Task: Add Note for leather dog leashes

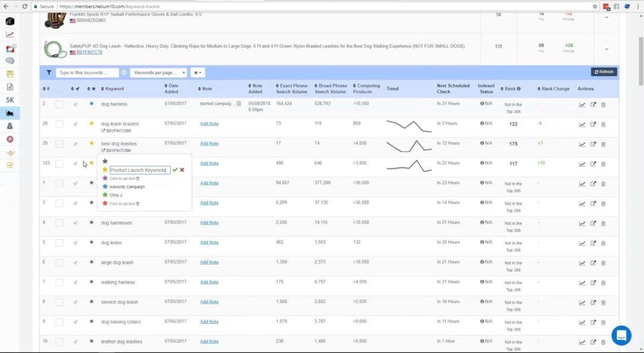Action: (x=209, y=342)
